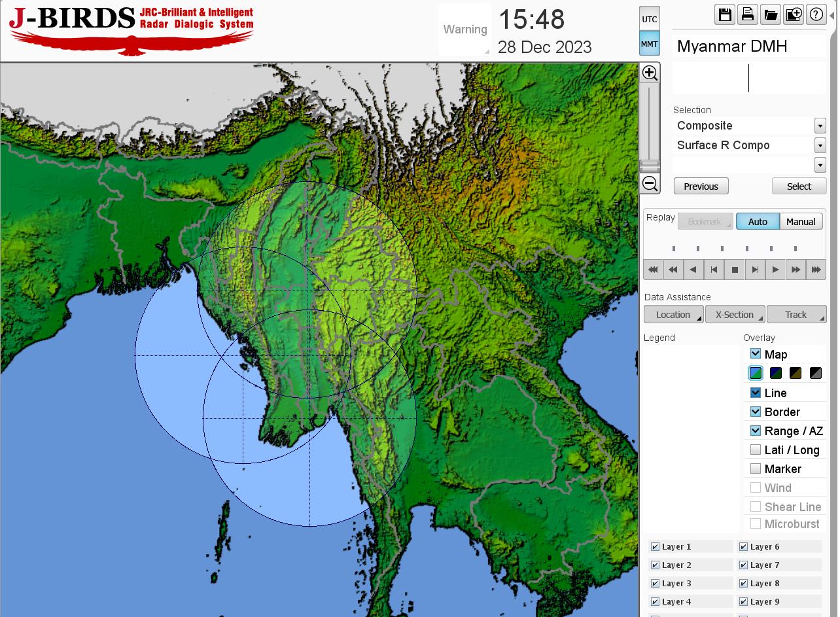Click the Save floppy disk icon
The image size is (840, 617).
pyautogui.click(x=725, y=15)
